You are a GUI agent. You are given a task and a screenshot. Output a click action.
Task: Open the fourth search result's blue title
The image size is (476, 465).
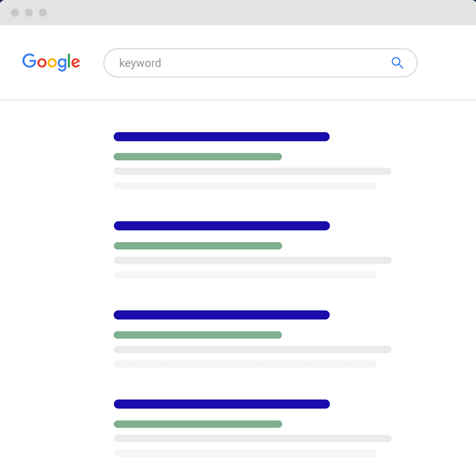(x=221, y=404)
